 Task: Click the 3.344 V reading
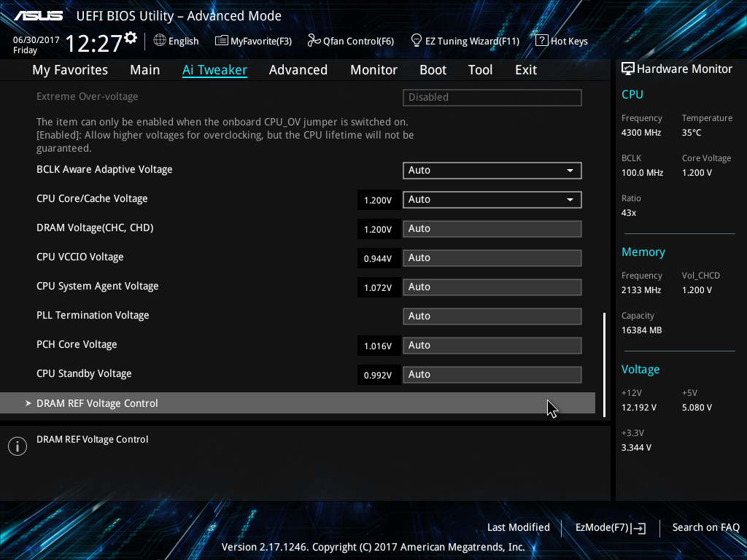[x=636, y=448]
